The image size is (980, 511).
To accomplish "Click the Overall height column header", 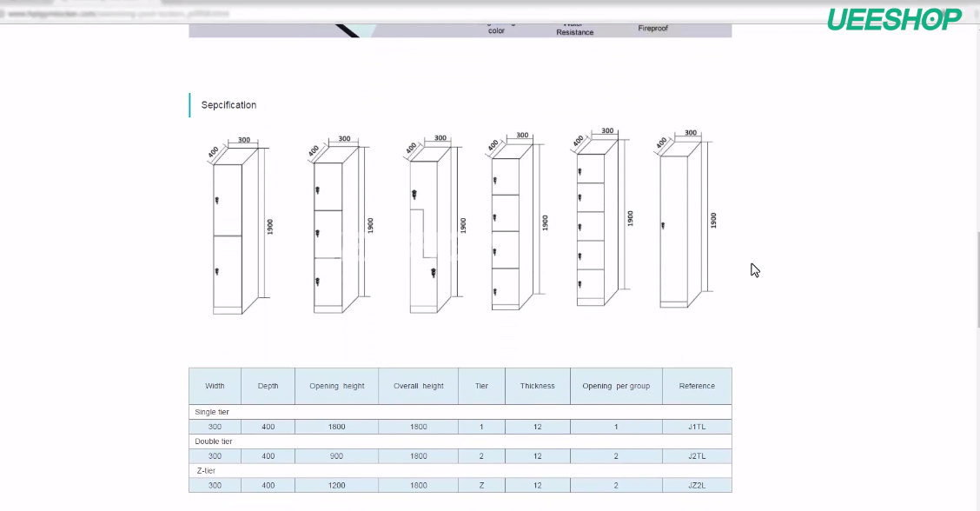I will [x=418, y=386].
